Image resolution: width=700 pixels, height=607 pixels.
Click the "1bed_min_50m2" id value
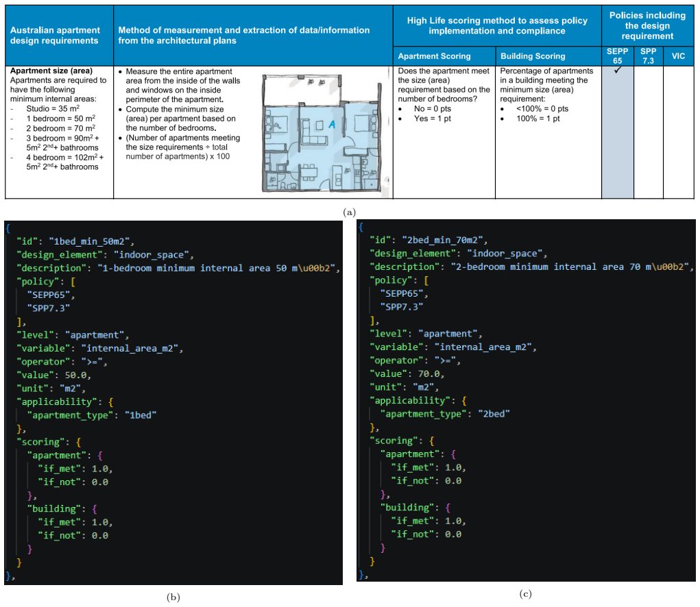(x=89, y=241)
